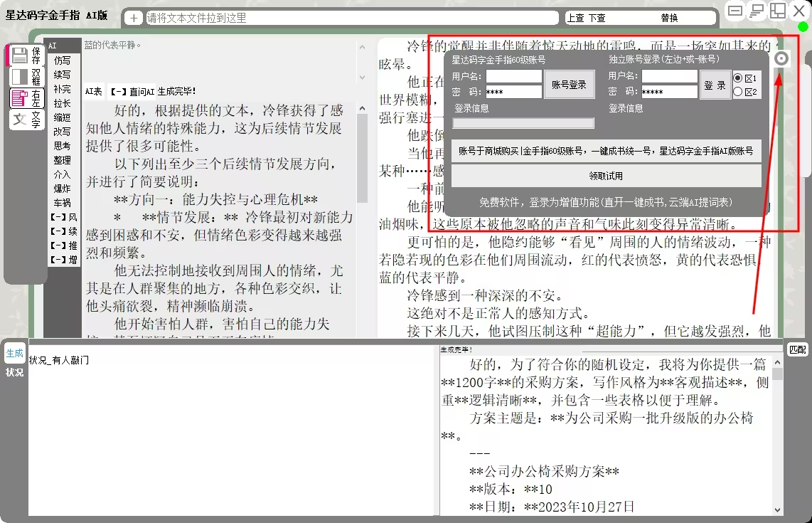Click the text file drop field

[x=351, y=18]
